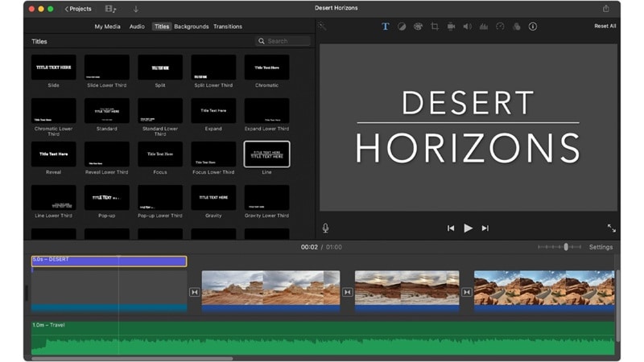Open the color correction palette icon

tap(418, 27)
